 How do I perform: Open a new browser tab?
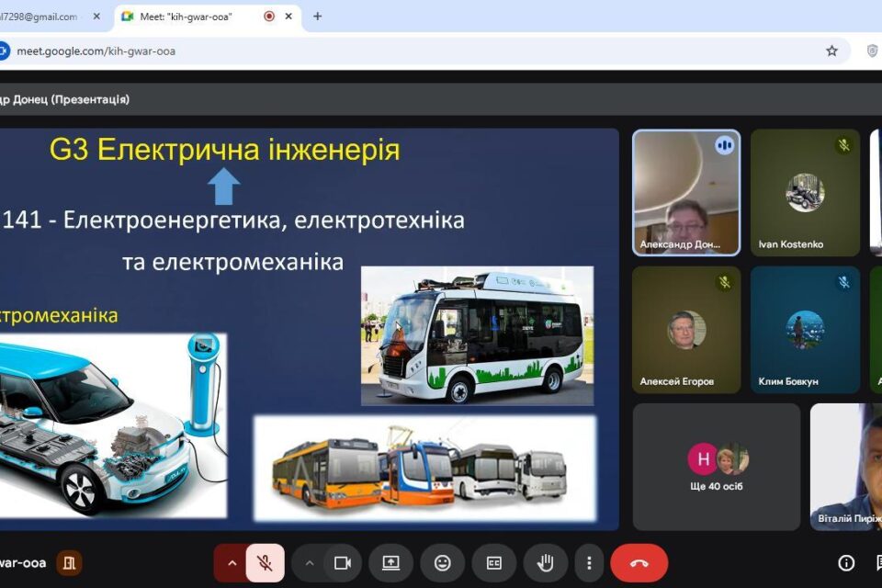pos(317,17)
